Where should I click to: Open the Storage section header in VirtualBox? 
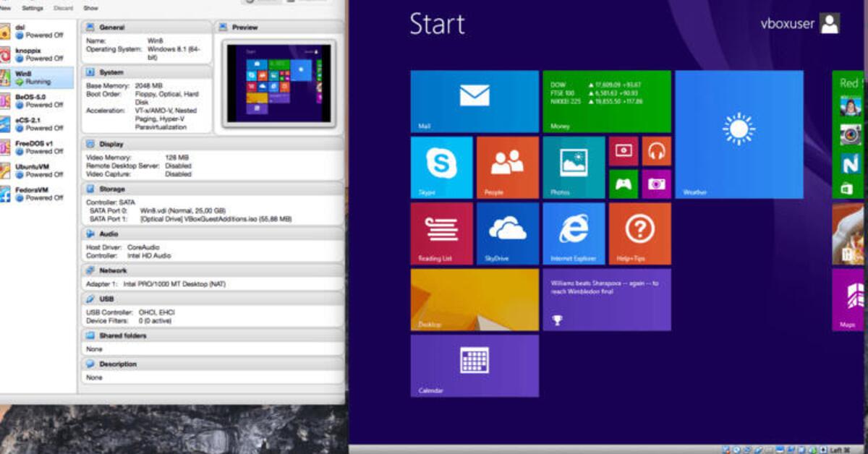pos(212,189)
